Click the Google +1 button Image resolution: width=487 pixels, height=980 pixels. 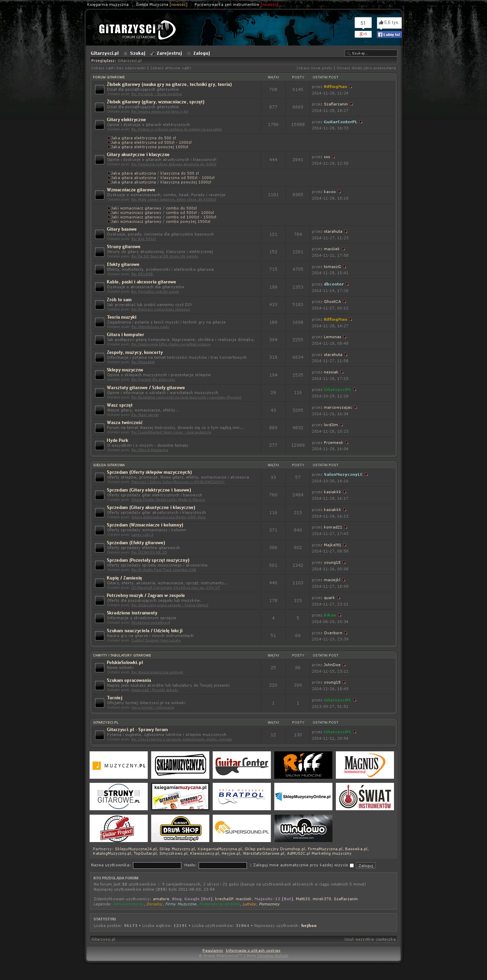click(x=363, y=34)
